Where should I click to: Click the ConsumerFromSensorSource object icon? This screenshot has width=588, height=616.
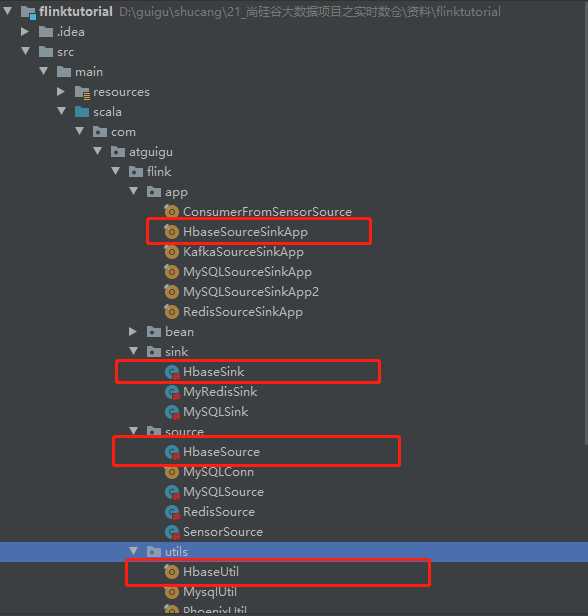[172, 212]
